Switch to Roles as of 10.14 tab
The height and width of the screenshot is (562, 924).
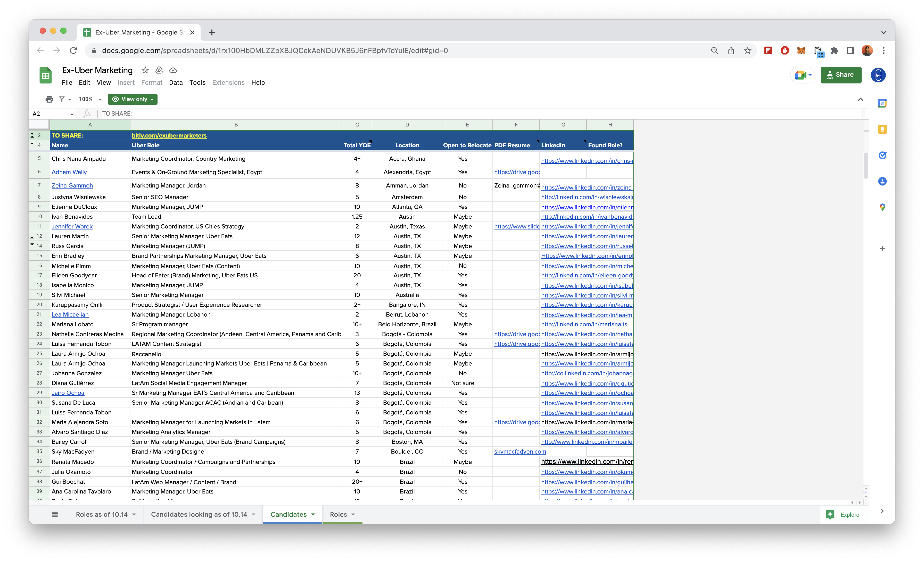click(102, 514)
